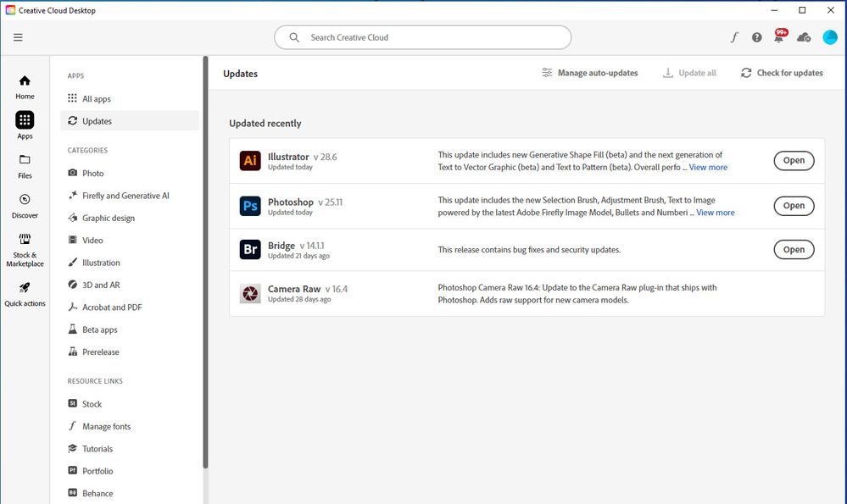Select Apps in the left rail
Image resolution: width=847 pixels, height=504 pixels.
(25, 125)
